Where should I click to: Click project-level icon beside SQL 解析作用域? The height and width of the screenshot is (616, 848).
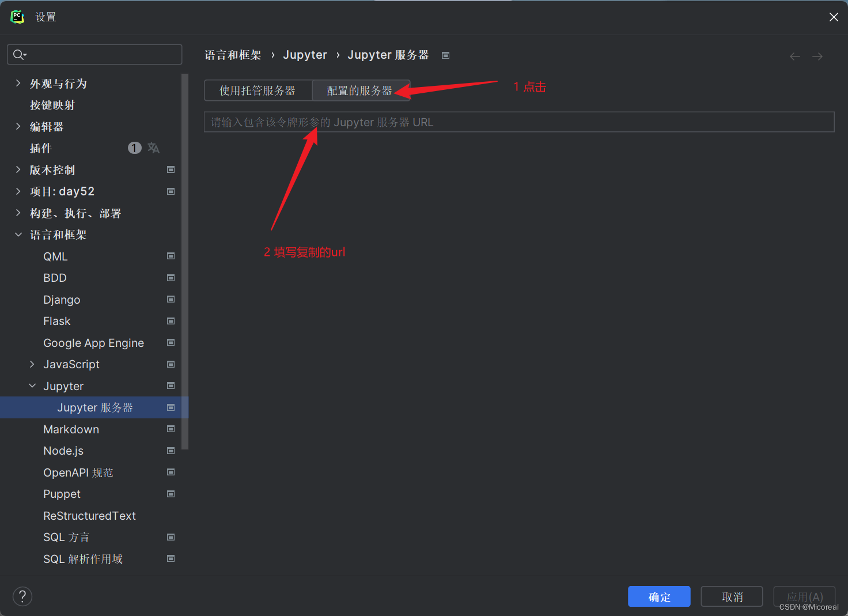click(171, 558)
